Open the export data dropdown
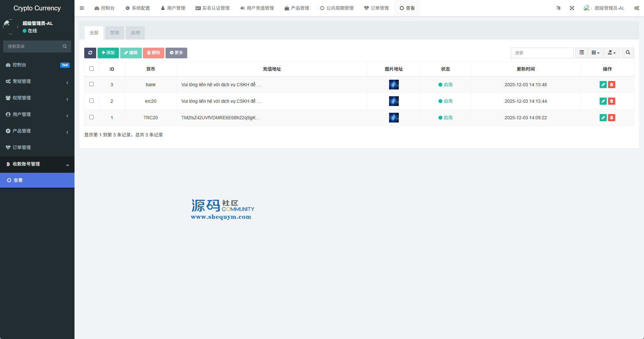This screenshot has width=644, height=339. pyautogui.click(x=612, y=53)
